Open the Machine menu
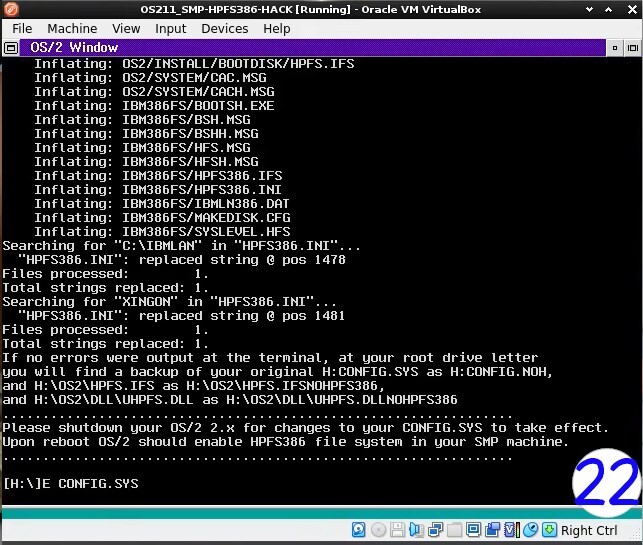643x545 pixels. pos(72,29)
